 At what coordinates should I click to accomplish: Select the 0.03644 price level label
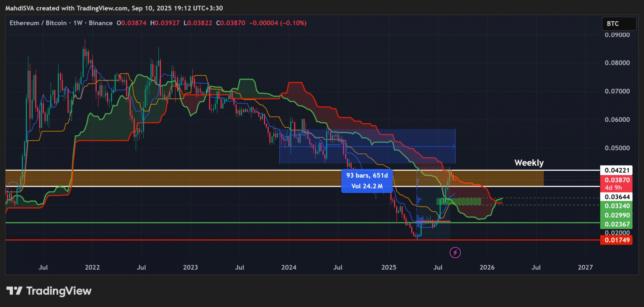point(617,197)
